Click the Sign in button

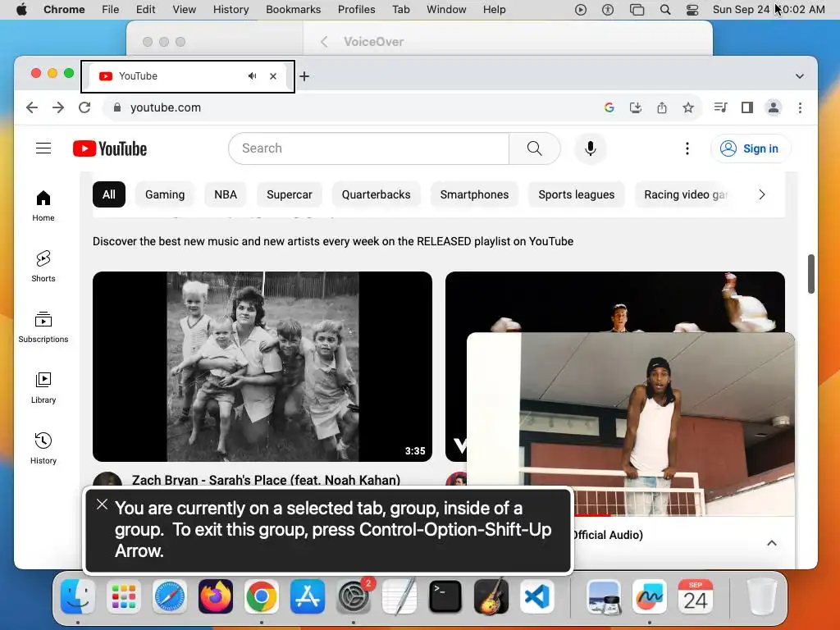(751, 148)
